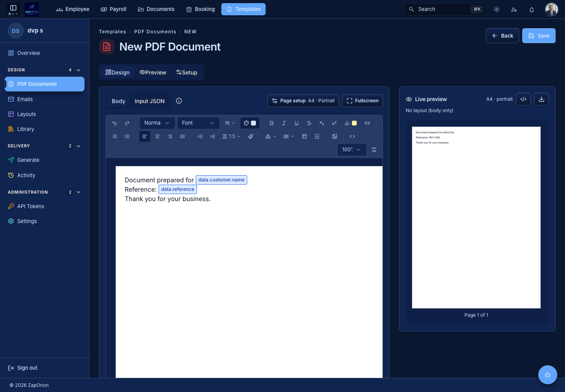Insert a bulleted list
Image resolution: width=565 pixels, height=392 pixels.
pos(115,136)
